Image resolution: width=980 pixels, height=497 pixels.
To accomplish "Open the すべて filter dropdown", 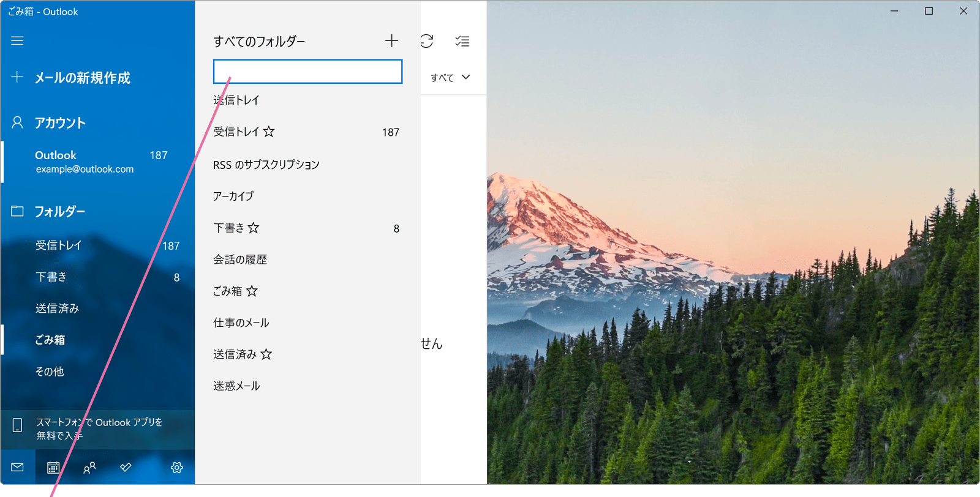I will 450,77.
